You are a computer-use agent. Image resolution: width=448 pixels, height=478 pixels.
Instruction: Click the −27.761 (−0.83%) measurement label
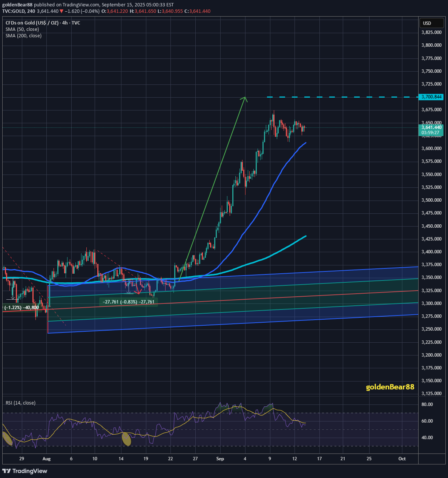129,302
